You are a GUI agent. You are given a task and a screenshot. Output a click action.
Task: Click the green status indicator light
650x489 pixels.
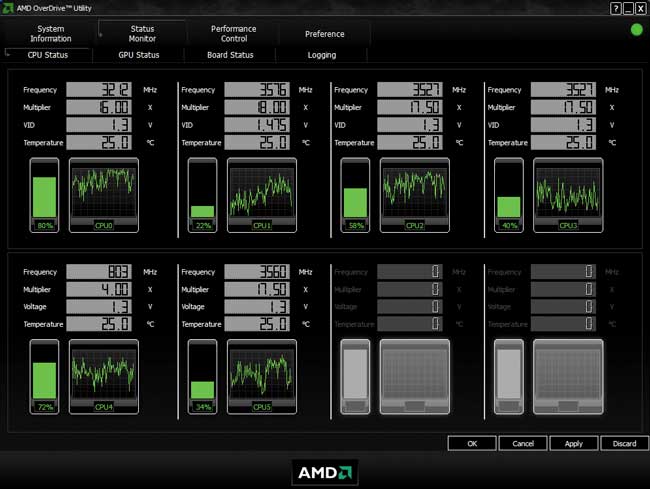coord(636,30)
